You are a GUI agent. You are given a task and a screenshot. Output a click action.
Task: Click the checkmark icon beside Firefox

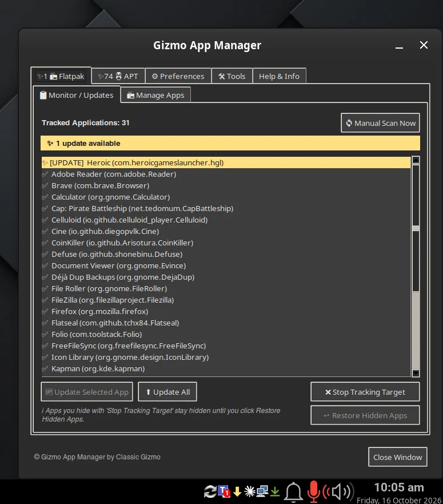tap(45, 311)
